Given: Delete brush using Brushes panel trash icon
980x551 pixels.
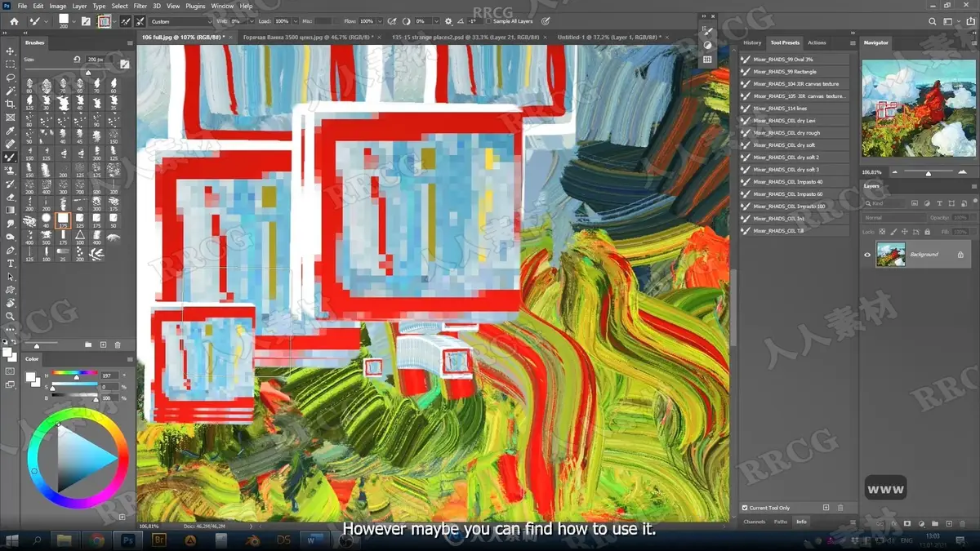Looking at the screenshot, I should (118, 345).
